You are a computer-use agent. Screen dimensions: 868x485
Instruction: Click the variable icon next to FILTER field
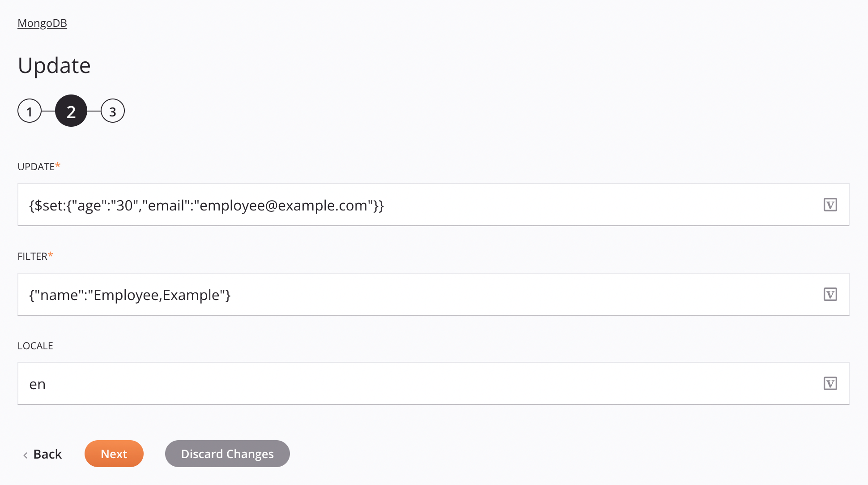(830, 295)
